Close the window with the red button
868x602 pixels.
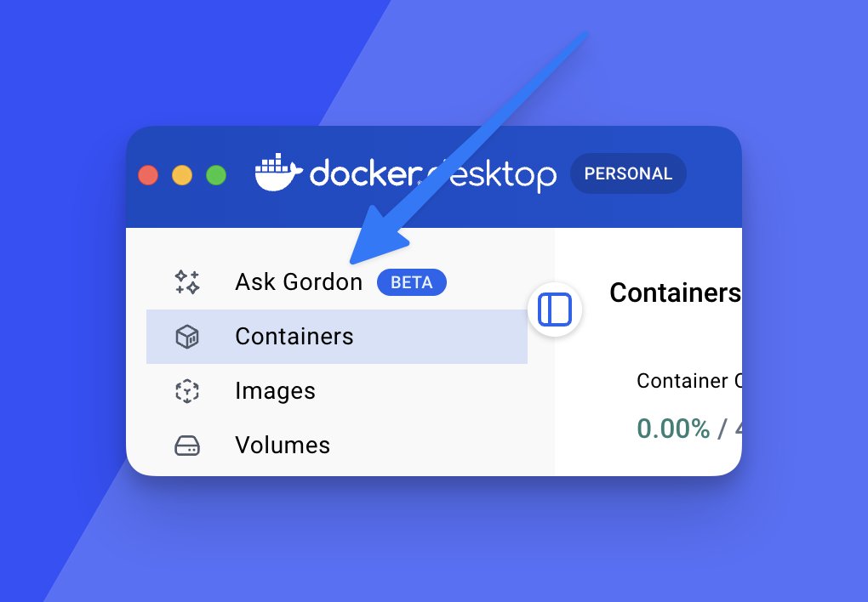[148, 175]
